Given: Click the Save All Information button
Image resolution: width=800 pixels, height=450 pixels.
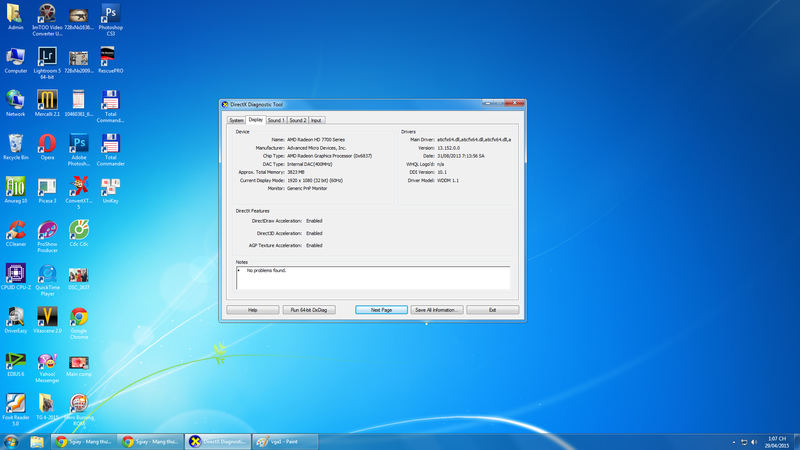Looking at the screenshot, I should point(436,310).
